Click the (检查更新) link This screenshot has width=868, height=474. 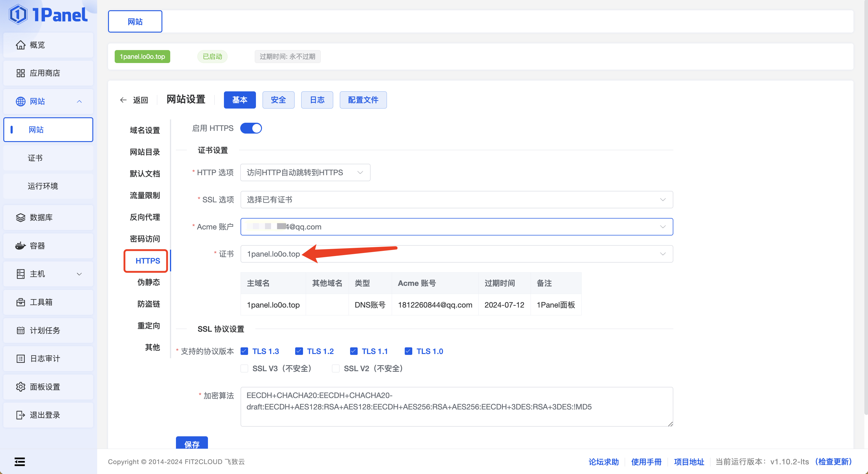(x=833, y=462)
